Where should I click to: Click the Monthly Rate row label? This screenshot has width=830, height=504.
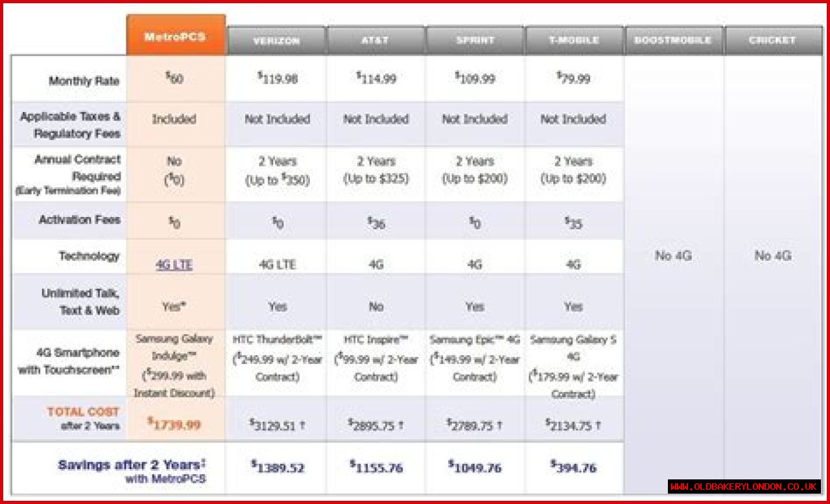tap(84, 82)
